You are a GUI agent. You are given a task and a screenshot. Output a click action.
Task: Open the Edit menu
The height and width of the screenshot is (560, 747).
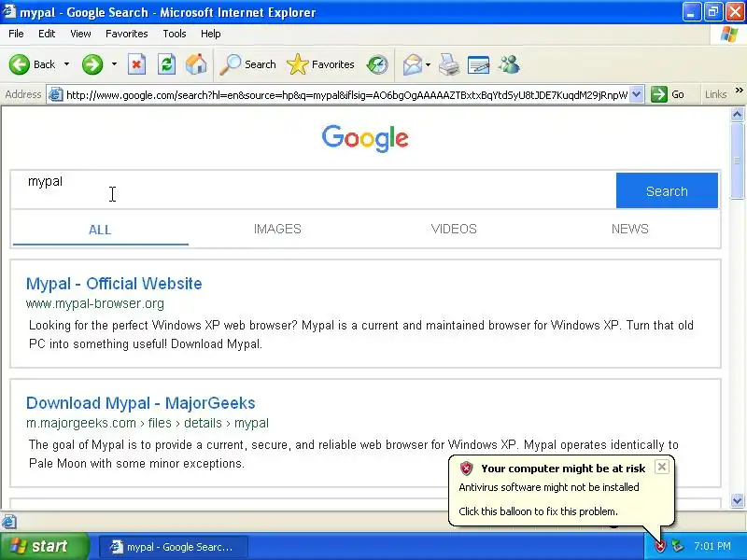coord(47,34)
